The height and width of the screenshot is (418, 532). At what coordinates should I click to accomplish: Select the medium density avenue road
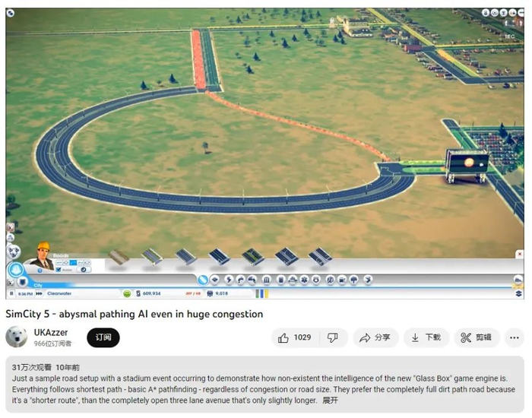coord(253,257)
